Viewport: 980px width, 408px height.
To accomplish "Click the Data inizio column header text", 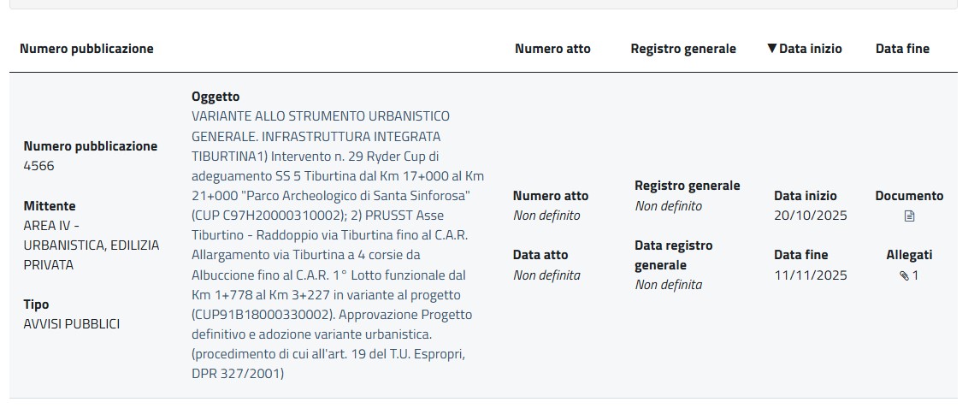I will coord(811,49).
